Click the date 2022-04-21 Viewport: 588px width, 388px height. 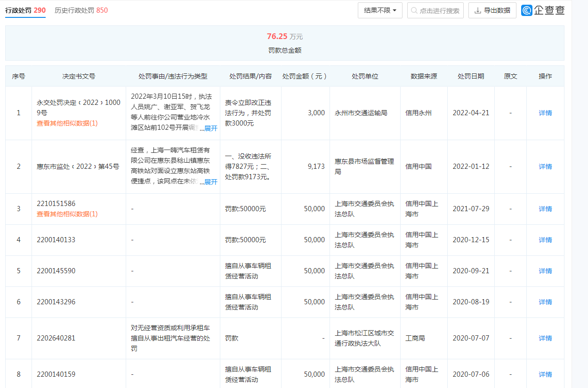(x=471, y=113)
